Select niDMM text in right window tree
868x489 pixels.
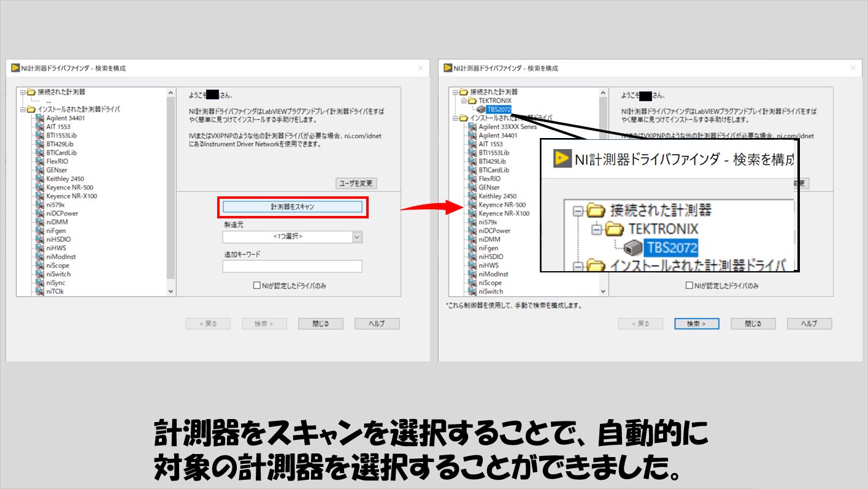[x=490, y=239]
